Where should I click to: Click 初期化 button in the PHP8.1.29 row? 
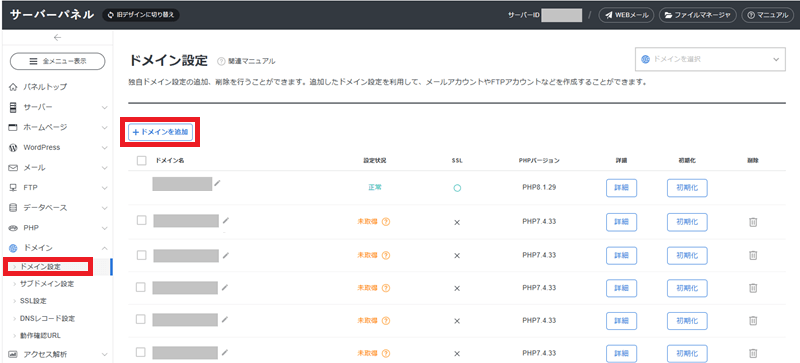(x=687, y=188)
